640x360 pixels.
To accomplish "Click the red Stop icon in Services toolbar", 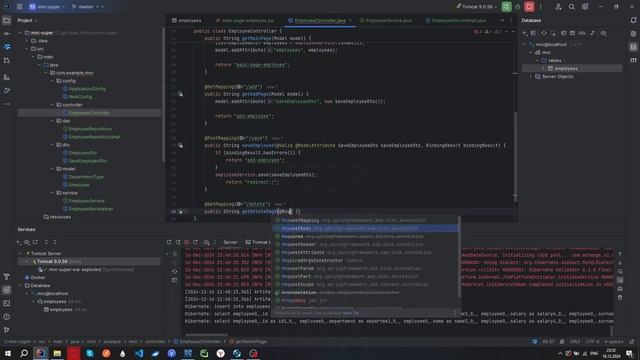I will coord(187,242).
